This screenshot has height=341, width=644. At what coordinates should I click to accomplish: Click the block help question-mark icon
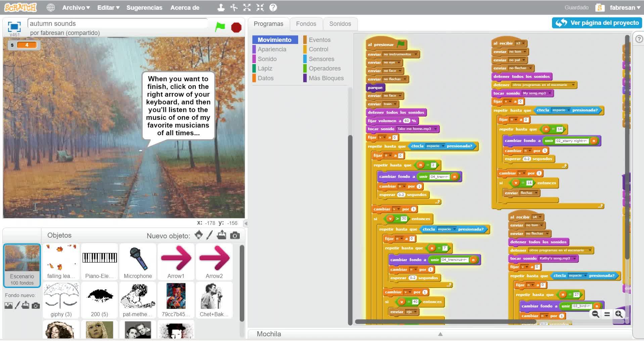pyautogui.click(x=273, y=7)
